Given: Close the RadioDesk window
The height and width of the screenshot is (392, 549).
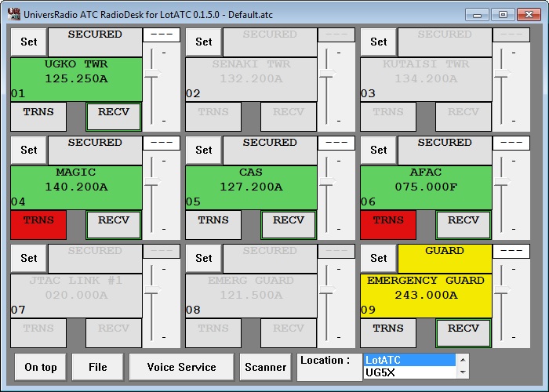Looking at the screenshot, I should pos(529,15).
